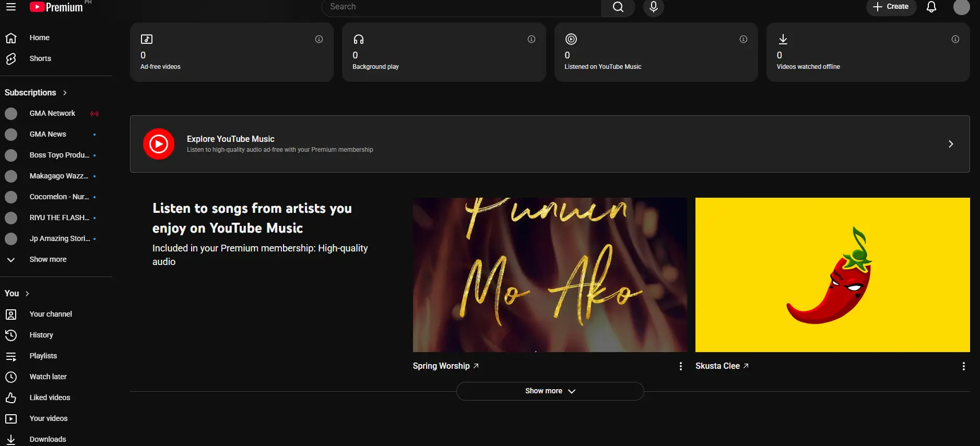Show info for Background play stat

(532, 39)
